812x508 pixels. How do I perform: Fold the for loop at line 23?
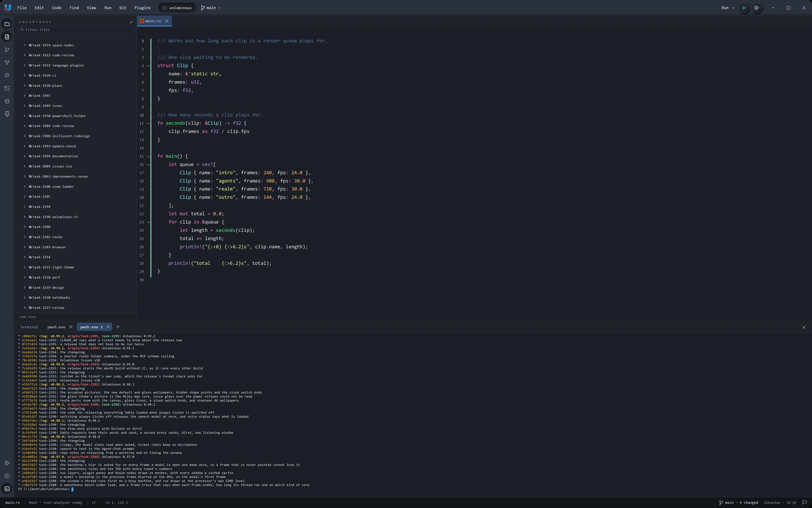pos(148,222)
